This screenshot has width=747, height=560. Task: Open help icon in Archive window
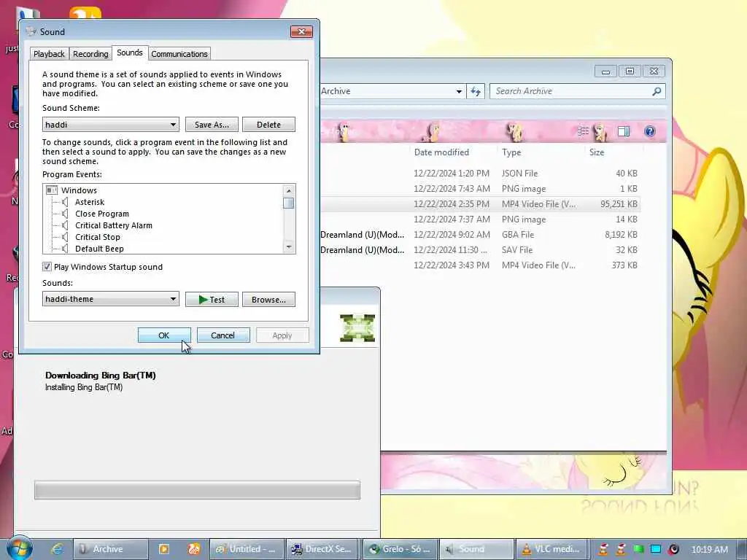(x=650, y=131)
